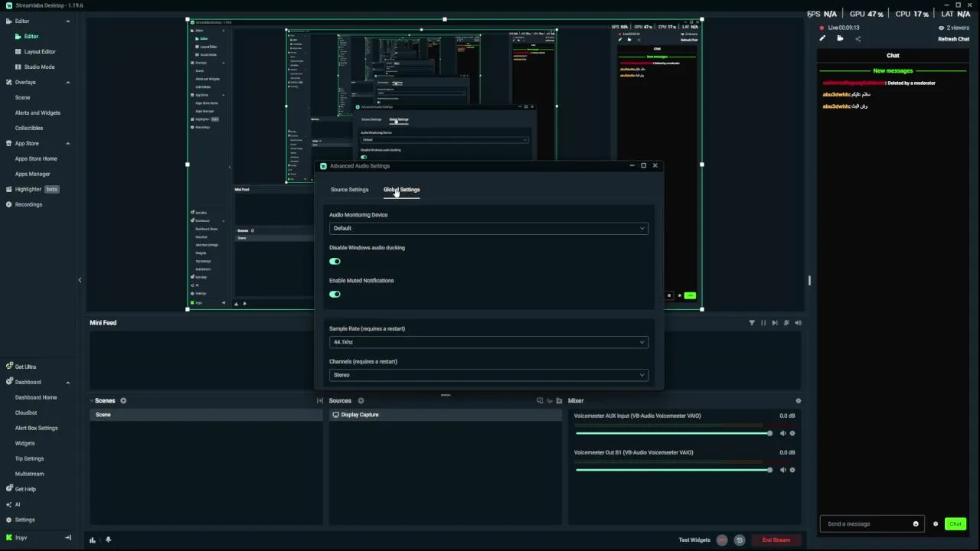Open Tip Settings in the sidebar

29,459
